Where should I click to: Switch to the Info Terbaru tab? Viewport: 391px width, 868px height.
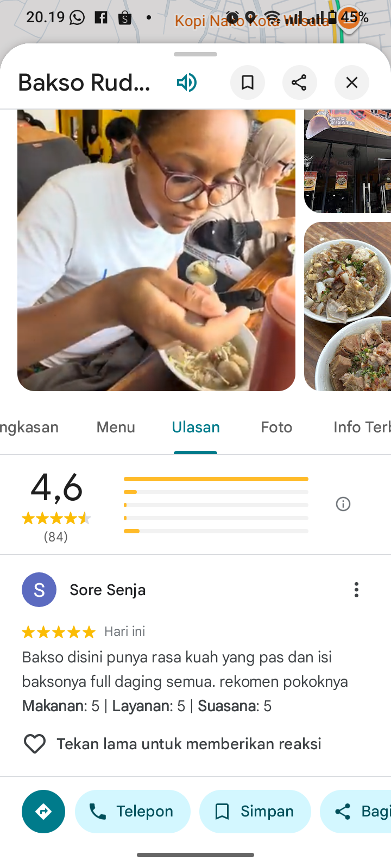pyautogui.click(x=361, y=427)
